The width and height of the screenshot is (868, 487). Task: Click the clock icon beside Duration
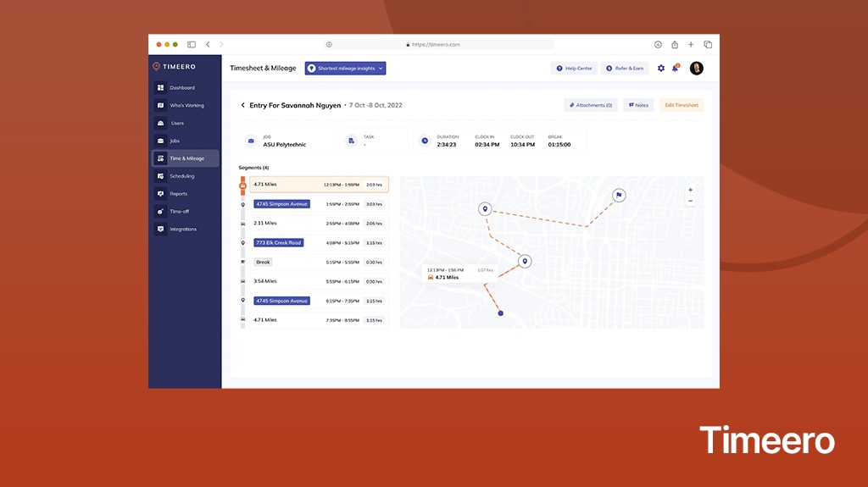(425, 141)
